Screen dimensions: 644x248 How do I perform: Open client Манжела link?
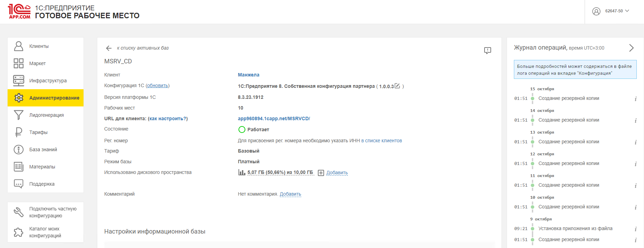tap(248, 75)
